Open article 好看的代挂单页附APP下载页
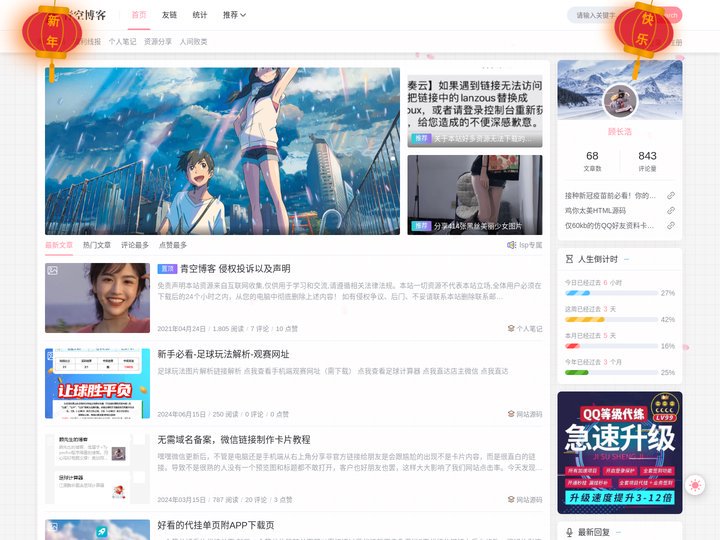 (216, 525)
